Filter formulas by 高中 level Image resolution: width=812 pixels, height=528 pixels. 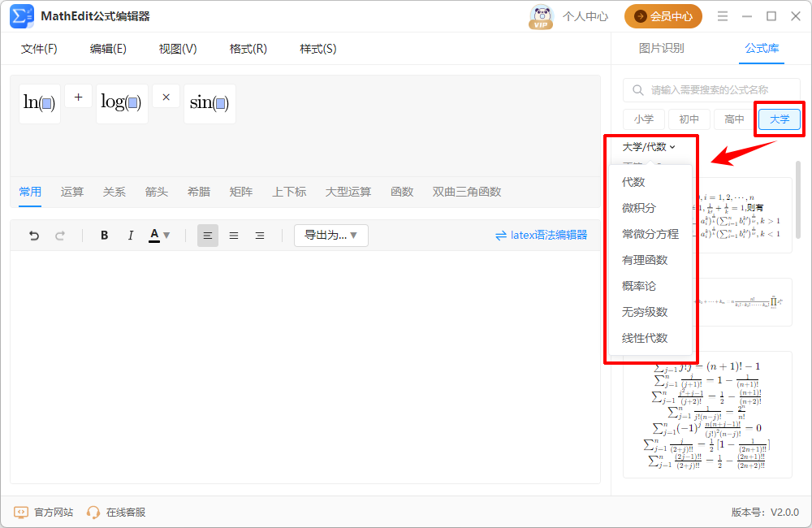[734, 119]
